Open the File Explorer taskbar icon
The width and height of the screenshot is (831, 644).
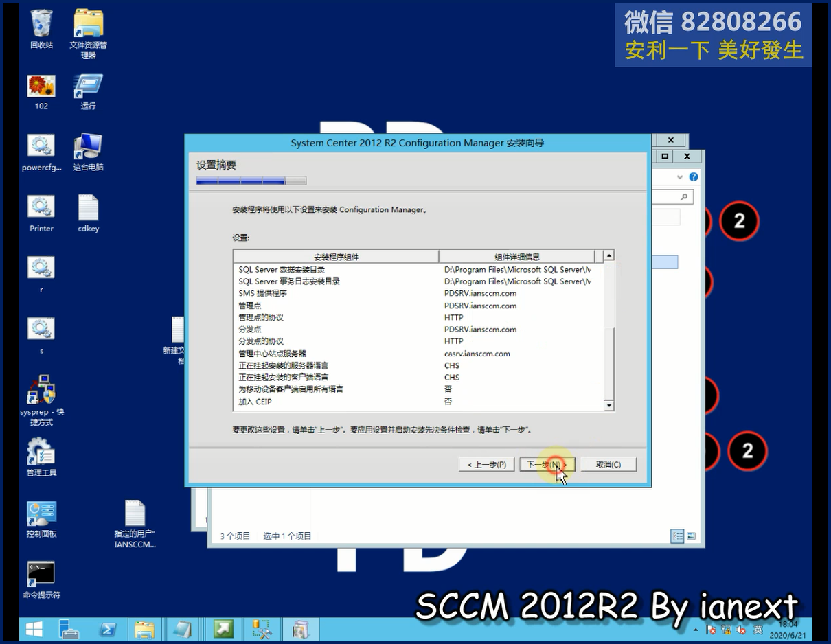click(144, 629)
